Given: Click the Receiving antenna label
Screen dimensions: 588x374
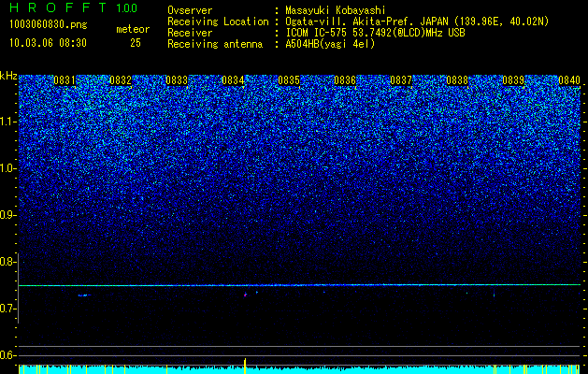Looking at the screenshot, I should point(215,44).
